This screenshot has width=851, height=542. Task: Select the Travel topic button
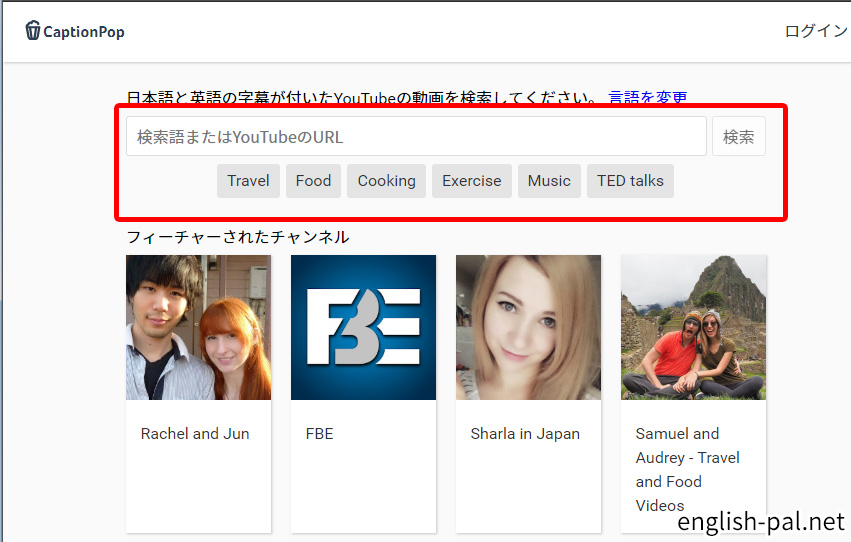tap(248, 181)
